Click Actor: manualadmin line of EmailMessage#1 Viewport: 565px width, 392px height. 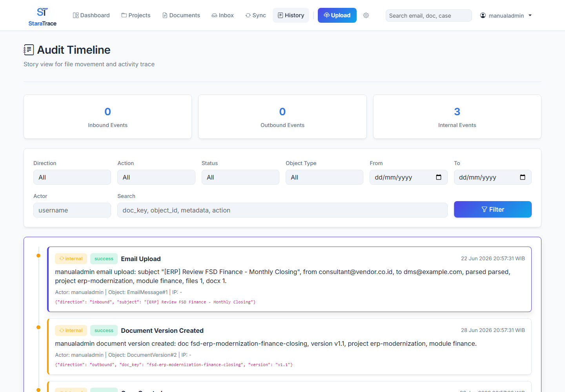click(x=118, y=292)
